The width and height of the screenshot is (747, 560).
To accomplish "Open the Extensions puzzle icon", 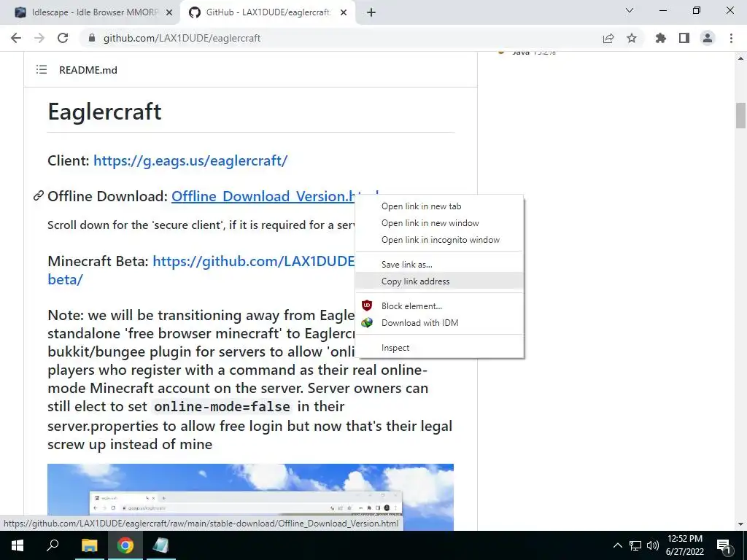I will pos(661,38).
